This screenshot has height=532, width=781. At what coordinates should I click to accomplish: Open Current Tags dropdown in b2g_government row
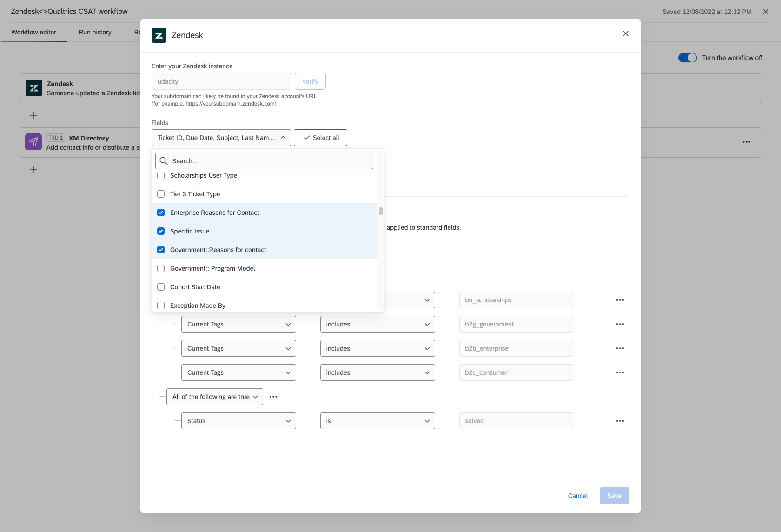point(238,324)
